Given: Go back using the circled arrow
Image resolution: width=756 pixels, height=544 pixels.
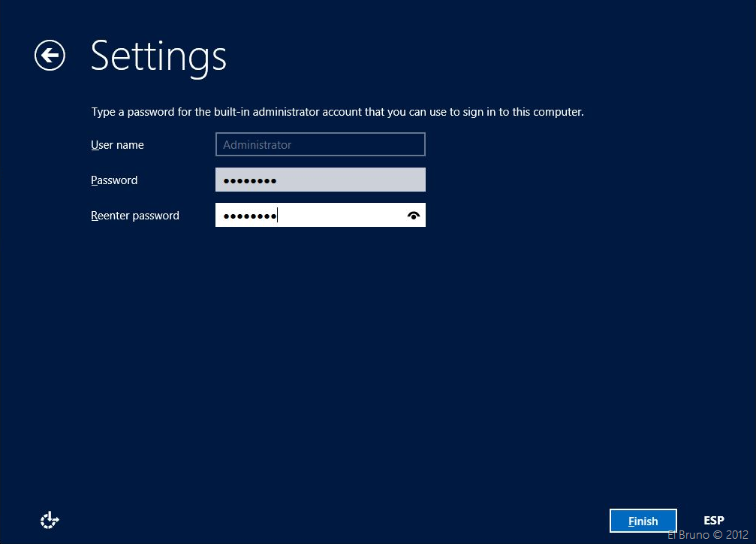Looking at the screenshot, I should coord(50,56).
